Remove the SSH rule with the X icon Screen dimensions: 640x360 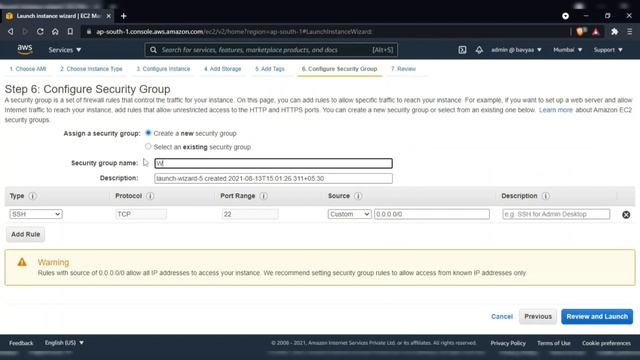click(x=626, y=215)
